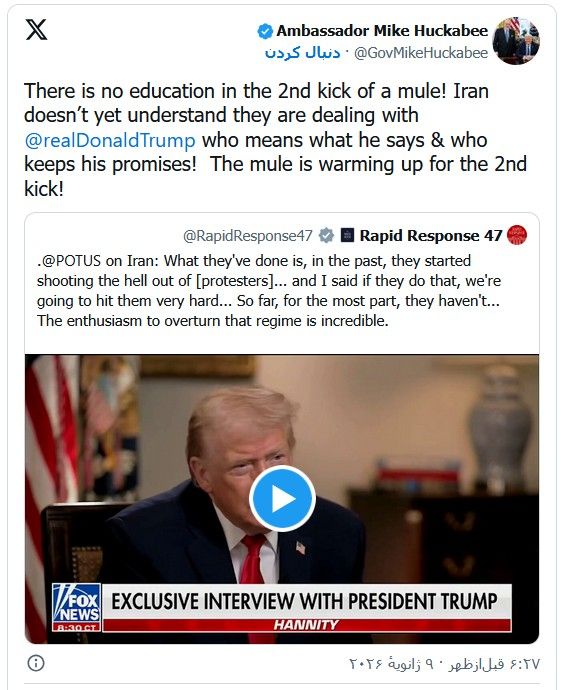The image size is (563, 690).
Task: Click the dark affiliate badge icon
Action: pyautogui.click(x=347, y=235)
